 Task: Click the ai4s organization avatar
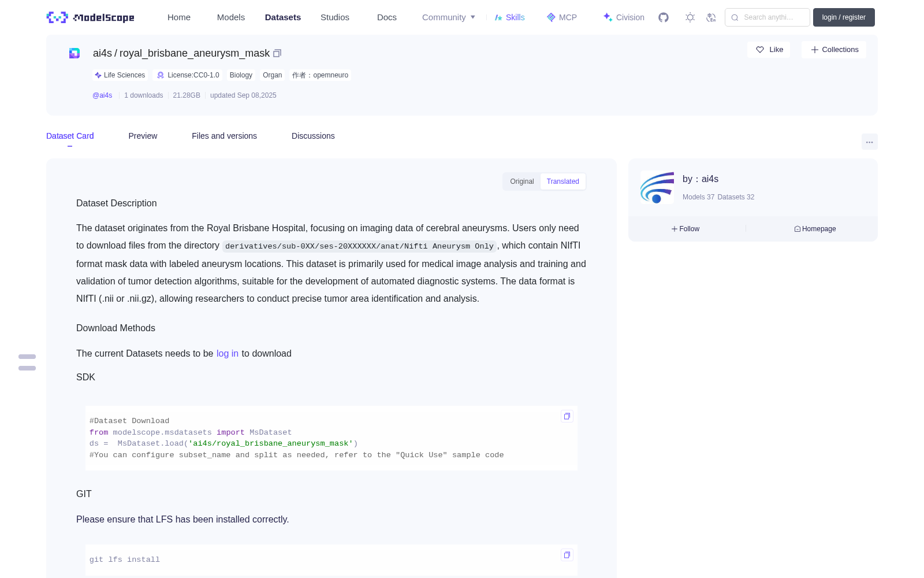[x=657, y=187]
